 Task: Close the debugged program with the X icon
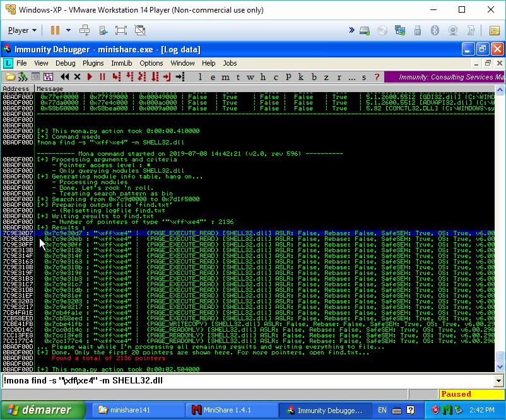(77, 77)
